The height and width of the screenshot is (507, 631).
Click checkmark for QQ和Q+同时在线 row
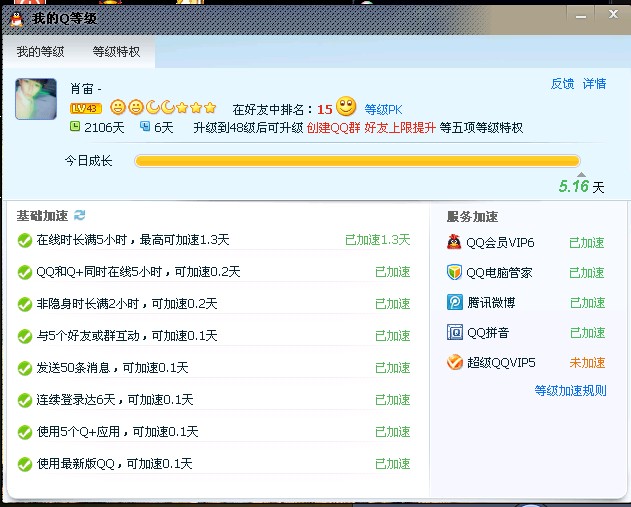pyautogui.click(x=25, y=272)
